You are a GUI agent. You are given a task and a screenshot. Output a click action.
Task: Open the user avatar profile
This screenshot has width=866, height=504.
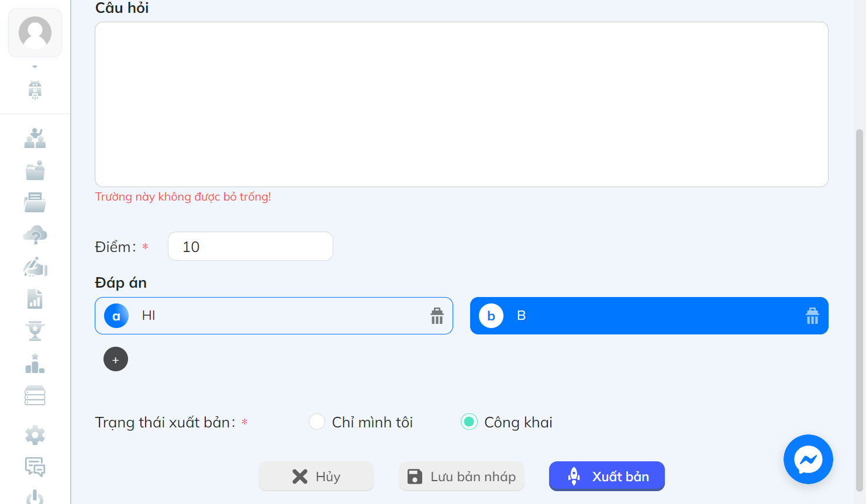pos(35,33)
